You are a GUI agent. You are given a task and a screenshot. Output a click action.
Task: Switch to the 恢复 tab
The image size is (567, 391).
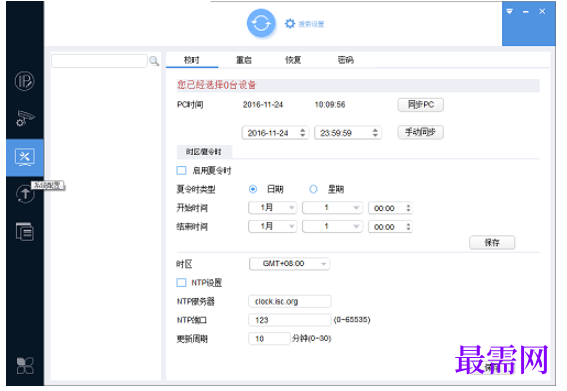293,60
